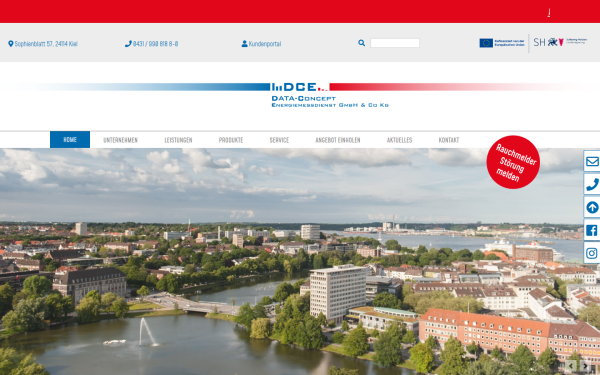The height and width of the screenshot is (375, 600).
Task: Click the DCE Data-Concept logo
Action: pos(330,95)
